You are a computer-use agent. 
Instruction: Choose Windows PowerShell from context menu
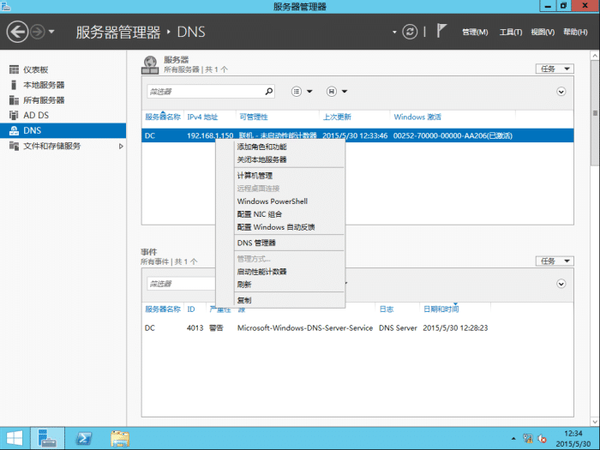pos(272,201)
